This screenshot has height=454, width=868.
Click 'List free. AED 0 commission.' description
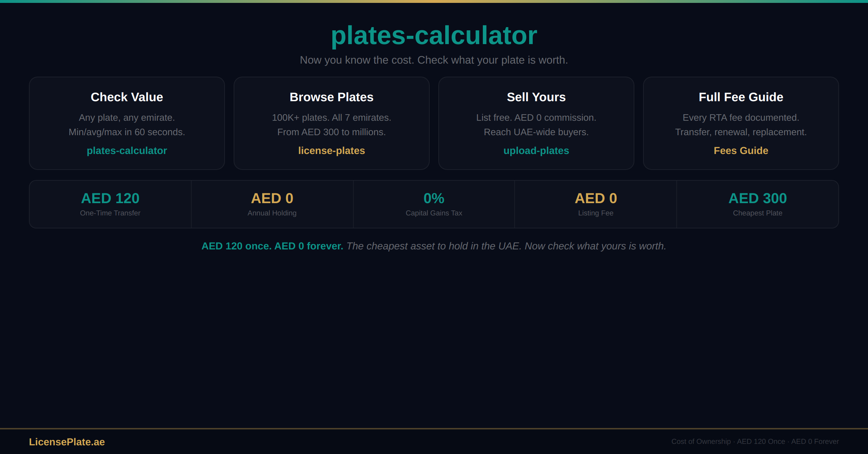click(536, 118)
